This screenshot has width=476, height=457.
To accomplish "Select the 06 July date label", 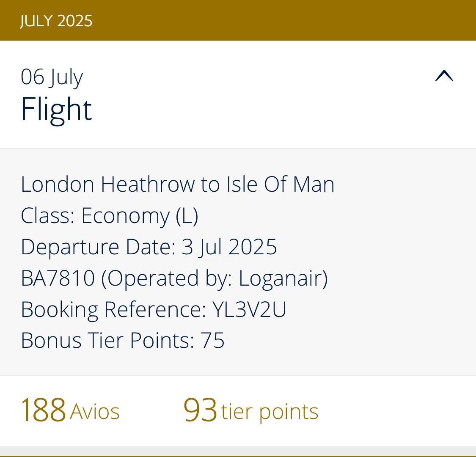I will pyautogui.click(x=52, y=77).
